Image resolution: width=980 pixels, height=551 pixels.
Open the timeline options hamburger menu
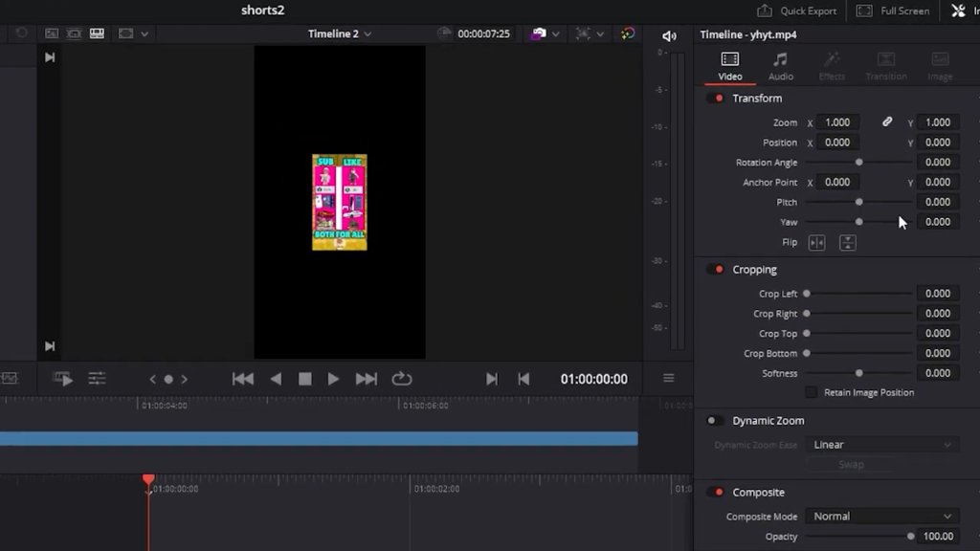[x=669, y=378]
